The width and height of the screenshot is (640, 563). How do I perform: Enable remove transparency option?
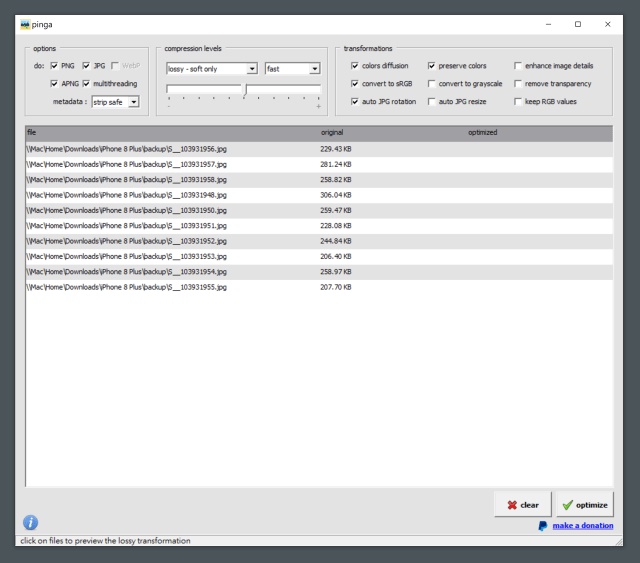518,84
